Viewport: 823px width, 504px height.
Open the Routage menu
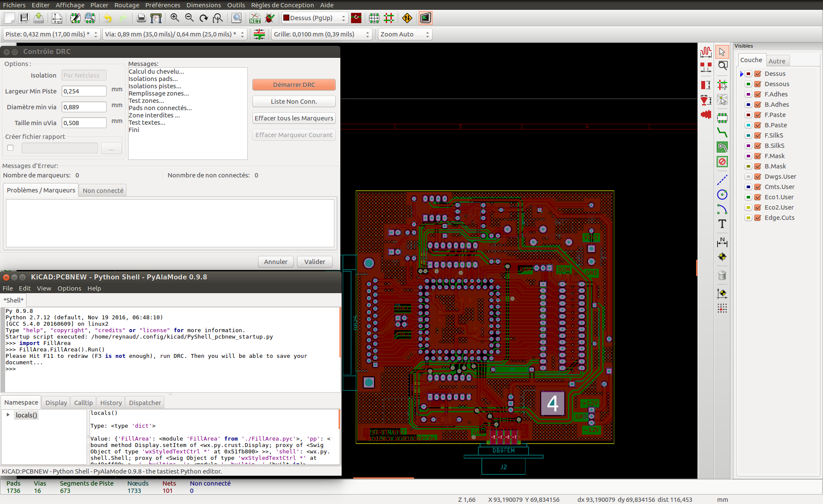(x=126, y=5)
